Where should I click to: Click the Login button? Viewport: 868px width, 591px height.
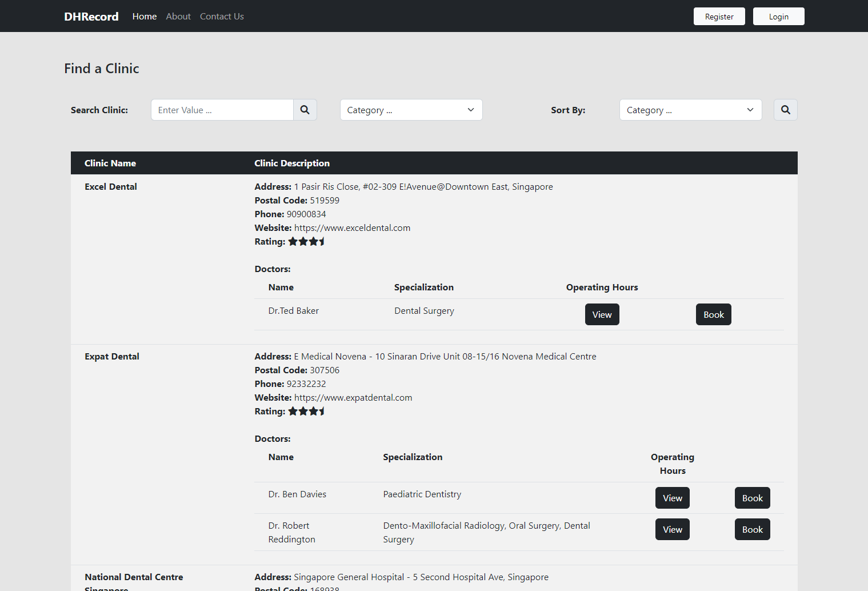779,17
